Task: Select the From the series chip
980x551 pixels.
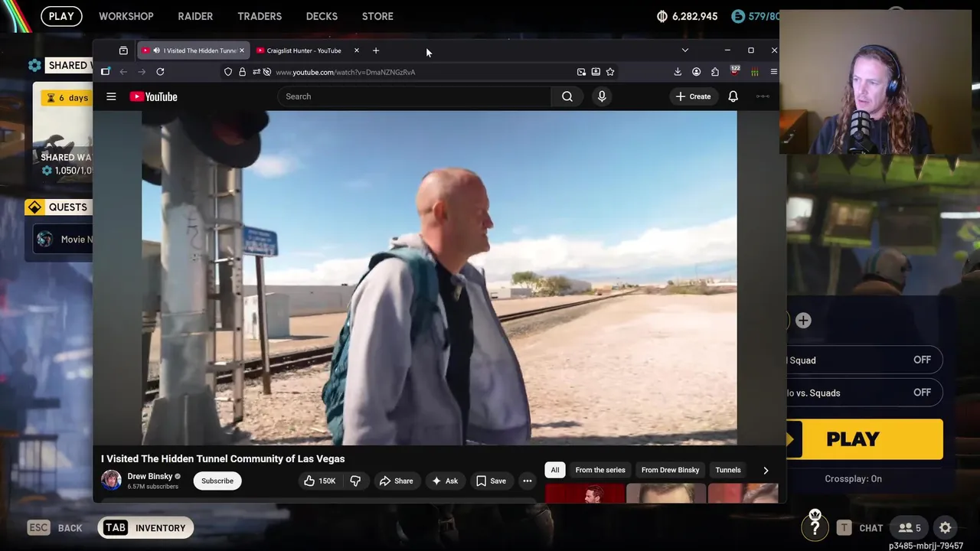Action: pyautogui.click(x=600, y=470)
